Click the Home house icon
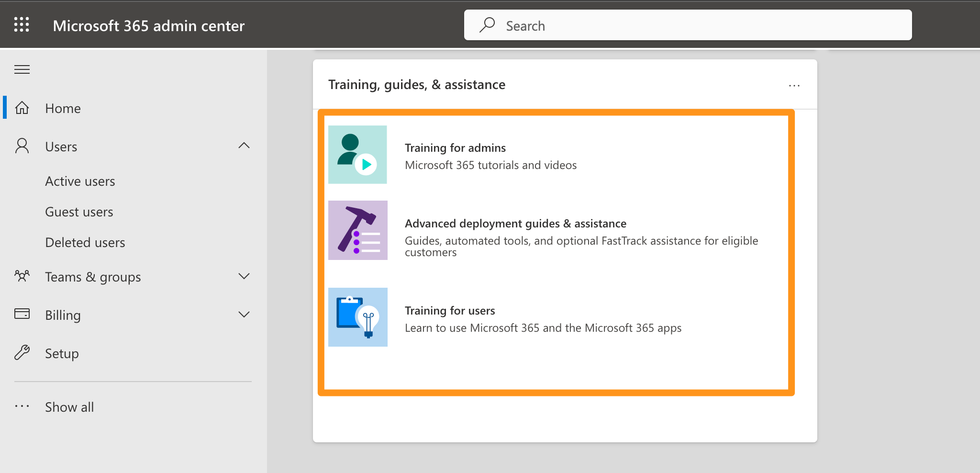Screen dimensions: 980x473 22,108
